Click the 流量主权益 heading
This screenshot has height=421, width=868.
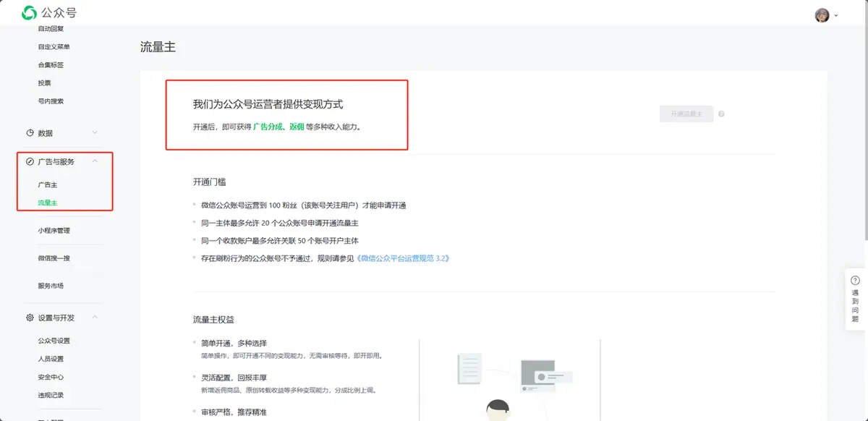(x=213, y=320)
